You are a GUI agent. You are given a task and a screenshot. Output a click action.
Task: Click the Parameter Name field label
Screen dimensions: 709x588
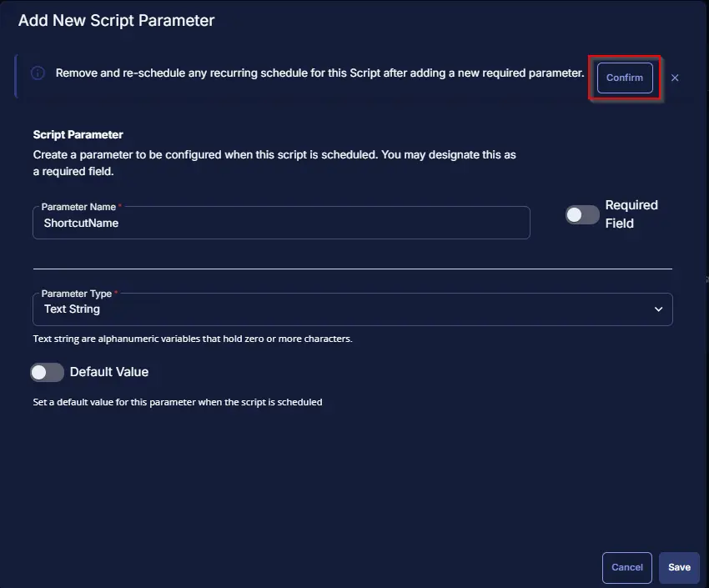[x=78, y=207]
